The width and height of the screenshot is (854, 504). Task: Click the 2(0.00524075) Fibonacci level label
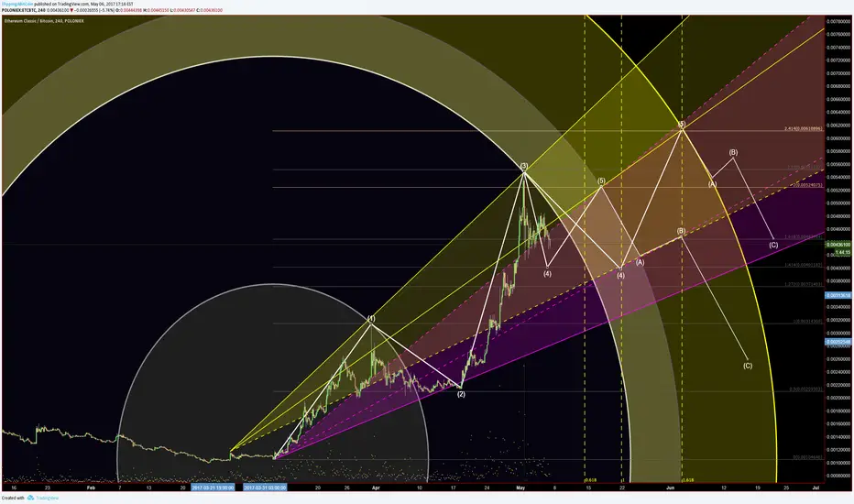807,185
